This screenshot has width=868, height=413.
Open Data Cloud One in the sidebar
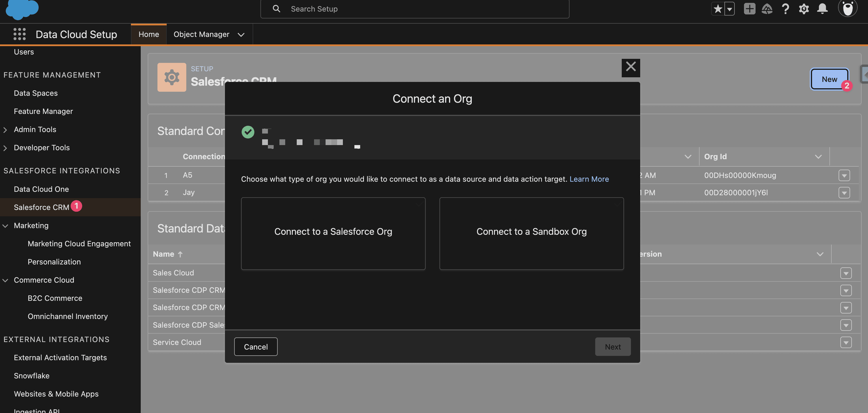point(41,189)
